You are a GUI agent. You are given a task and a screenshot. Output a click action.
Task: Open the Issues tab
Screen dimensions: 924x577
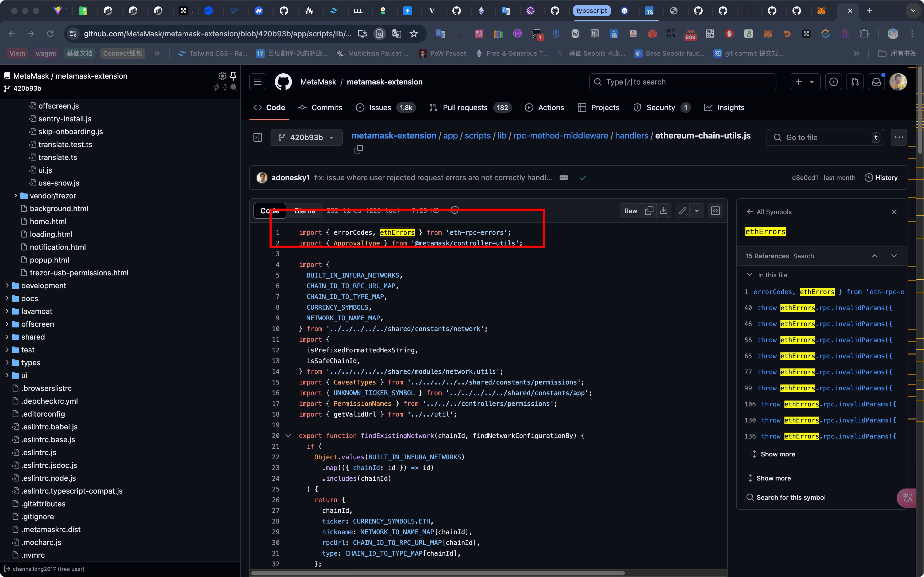click(x=386, y=107)
